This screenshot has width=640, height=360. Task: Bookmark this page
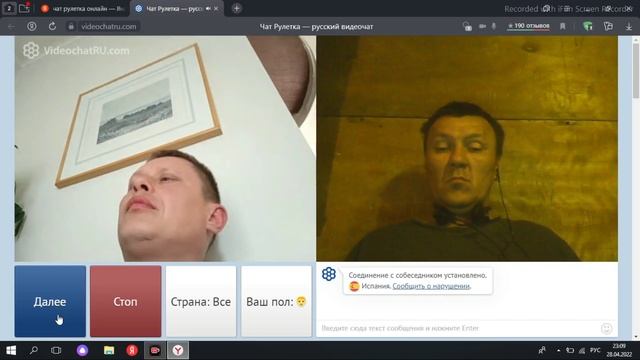point(563,27)
